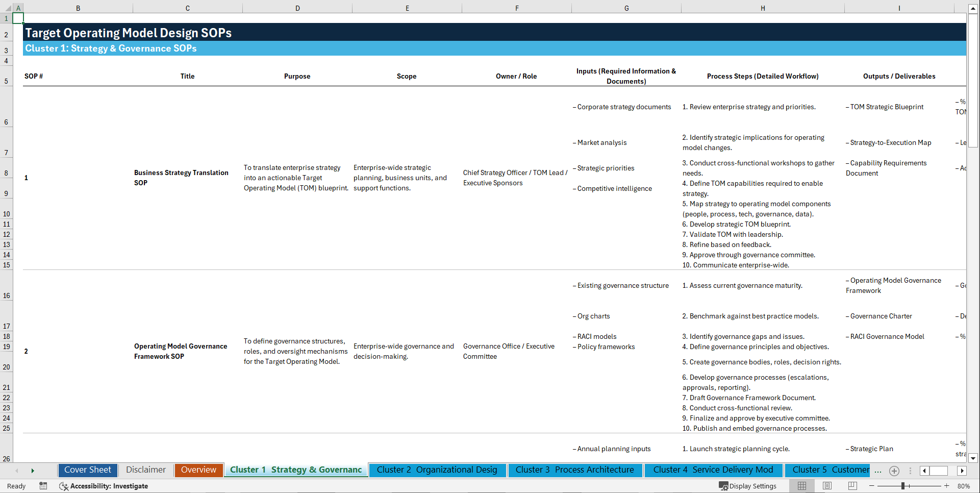Screen dimensions: 980x493
Task: Click the previous sheet navigation arrow
Action: point(17,471)
